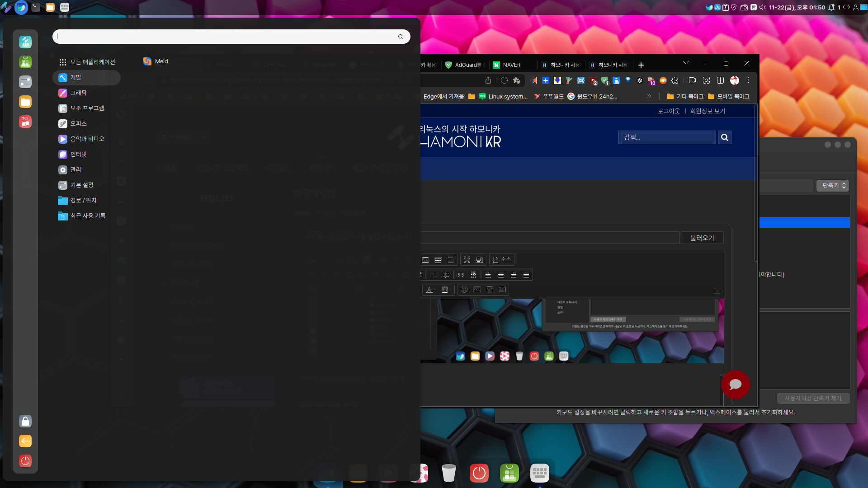Click the 회원정보 보기 link
Image resolution: width=868 pixels, height=488 pixels.
point(708,111)
